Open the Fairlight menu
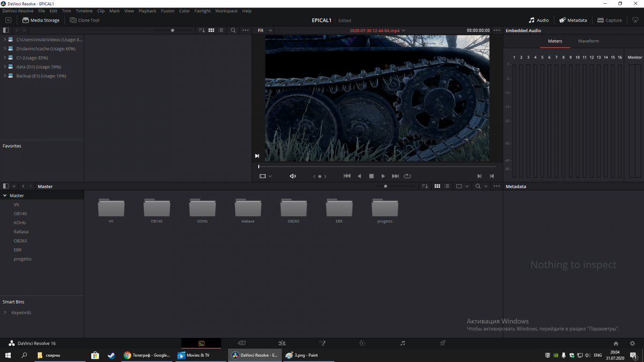 [202, 11]
